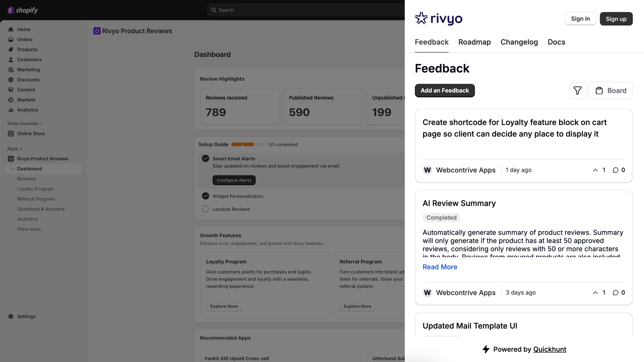644x362 pixels.
Task: Open Questions & Answers in sidebar
Action: (41, 209)
